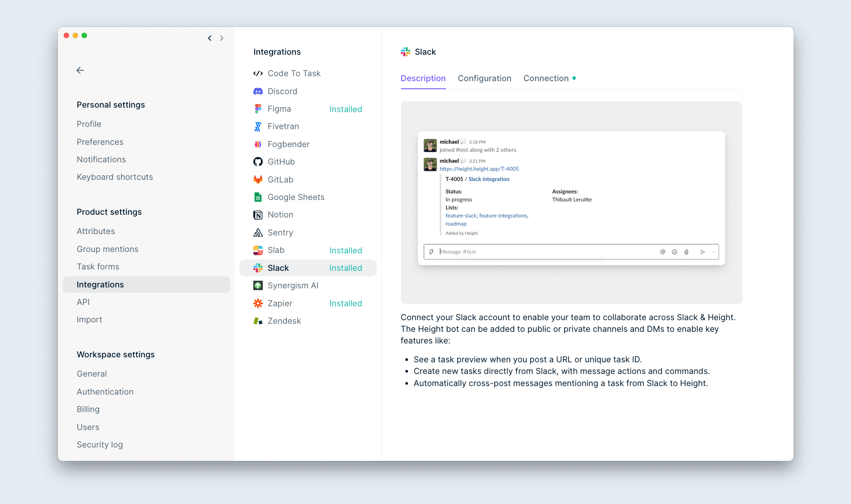Click the back arrow in the sidebar
The height and width of the screenshot is (504, 851).
pos(80,70)
